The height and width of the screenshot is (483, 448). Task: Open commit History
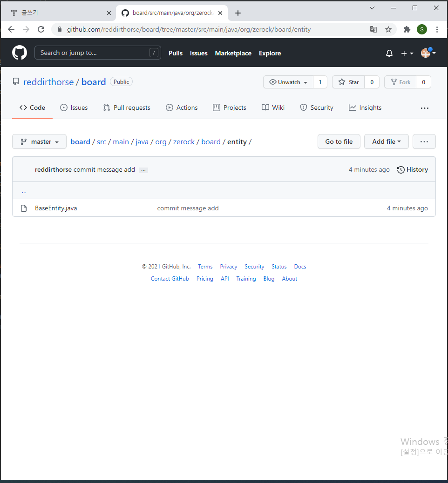click(413, 169)
